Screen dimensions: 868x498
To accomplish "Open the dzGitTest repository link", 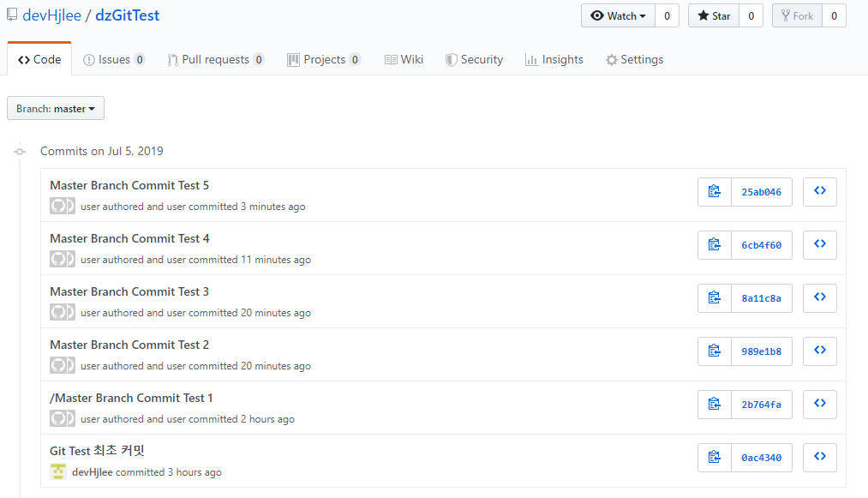I will [128, 15].
